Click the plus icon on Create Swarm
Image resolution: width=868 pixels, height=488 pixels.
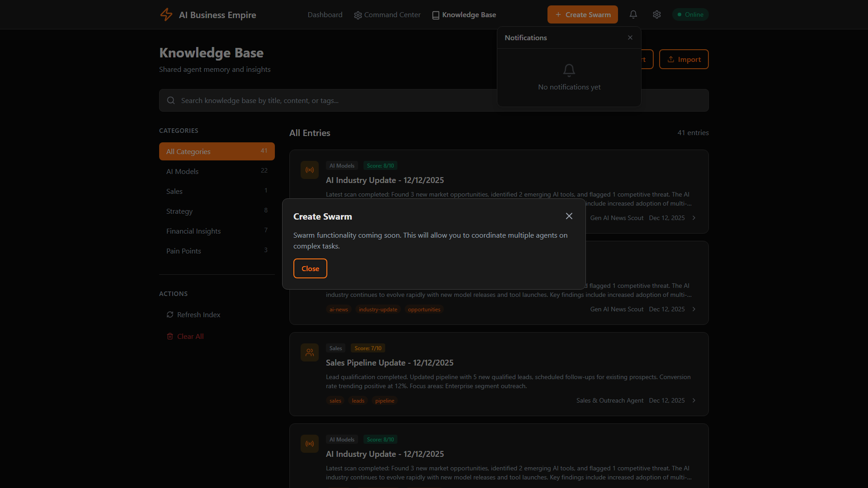(x=558, y=14)
